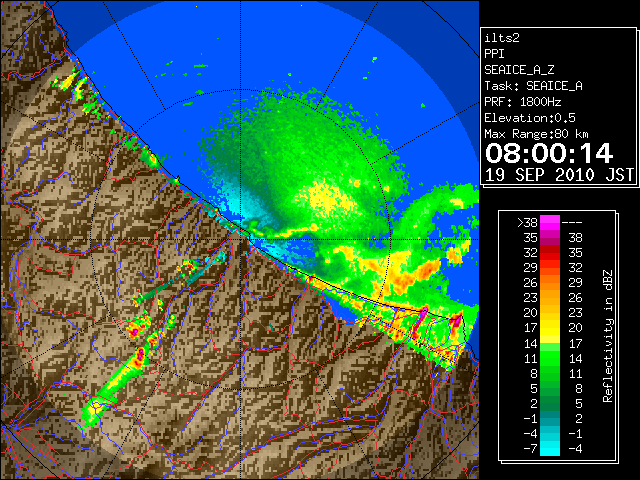Pick the magenta swatch atop the color scale
This screenshot has width=640, height=480.
(x=550, y=223)
